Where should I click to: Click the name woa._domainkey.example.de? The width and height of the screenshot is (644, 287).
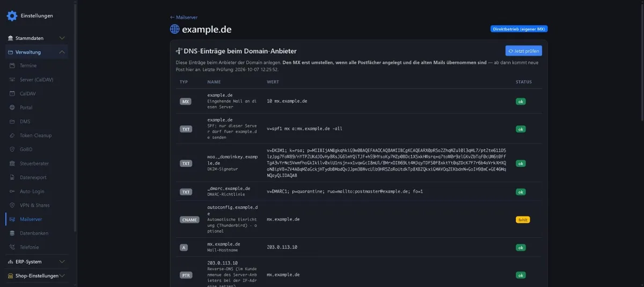coord(233,159)
